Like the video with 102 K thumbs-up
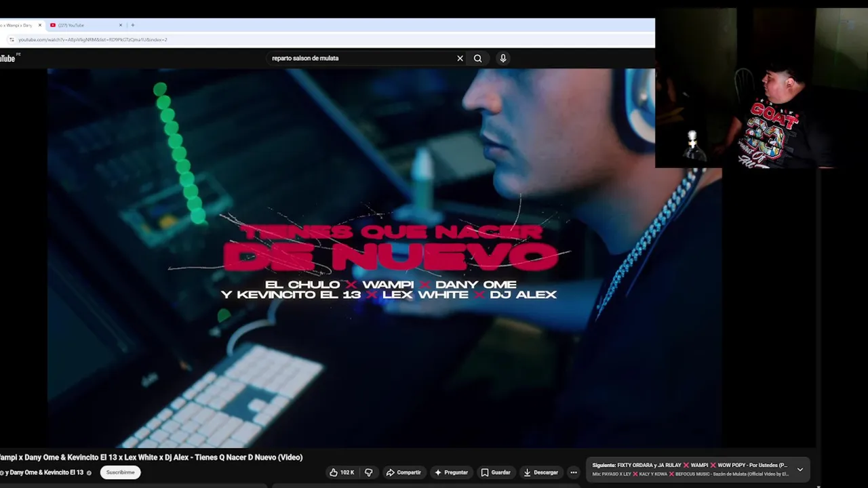868x488 pixels. [x=342, y=472]
